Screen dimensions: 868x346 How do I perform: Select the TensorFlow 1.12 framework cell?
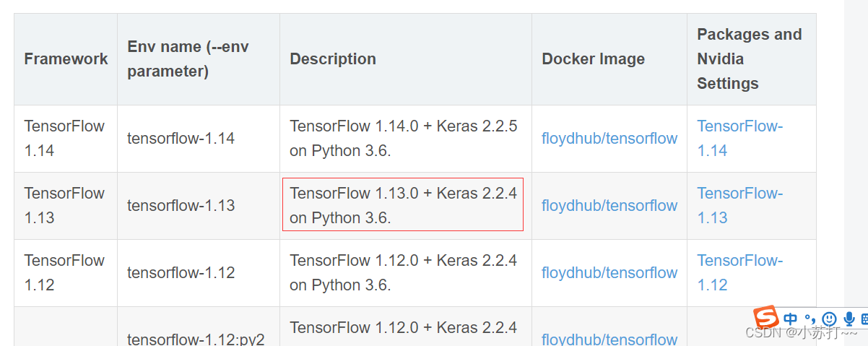[x=64, y=272]
